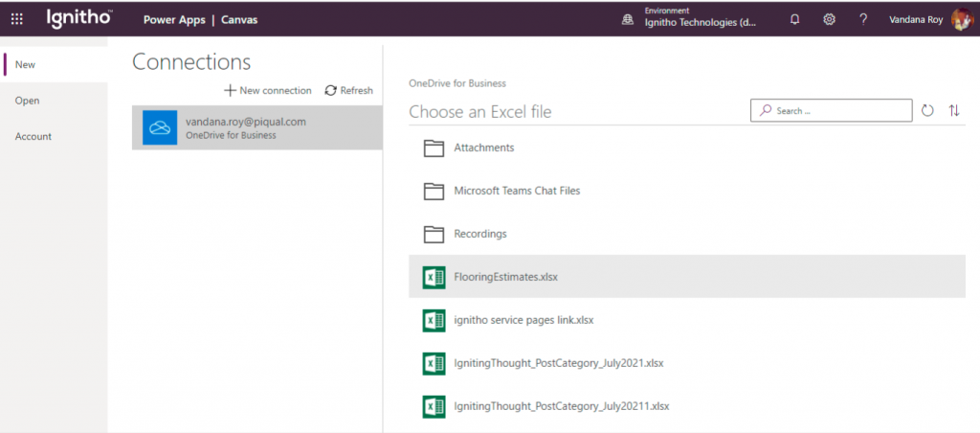The height and width of the screenshot is (433, 980).
Task: Choose the FlooringEstimates.xlsx file
Action: click(687, 277)
